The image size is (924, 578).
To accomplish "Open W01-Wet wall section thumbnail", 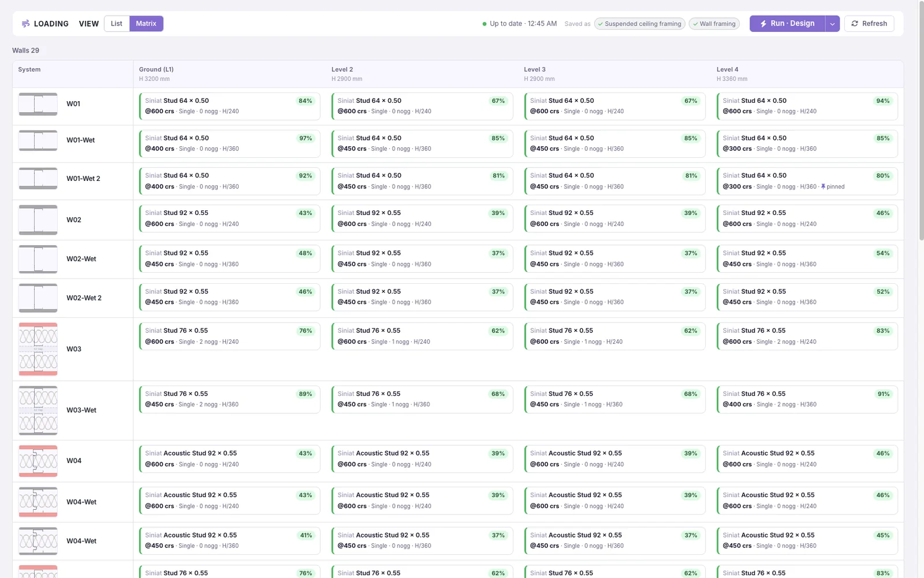I will [x=38, y=140].
